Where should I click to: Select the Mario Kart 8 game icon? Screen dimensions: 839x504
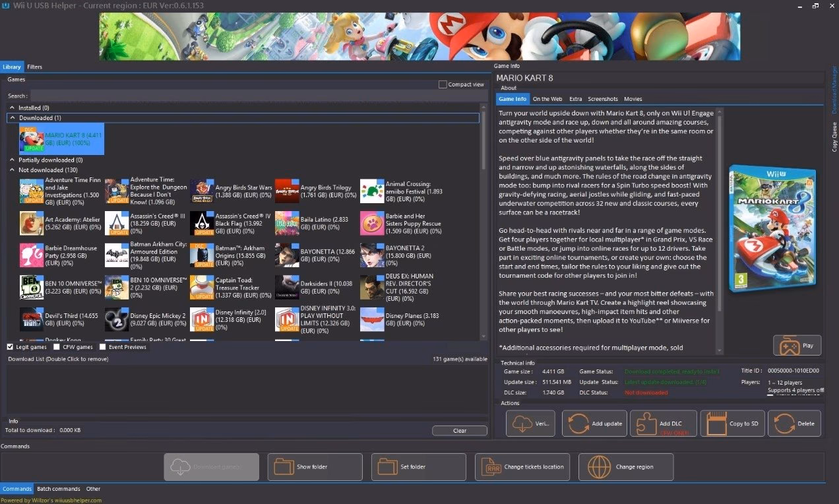32,139
